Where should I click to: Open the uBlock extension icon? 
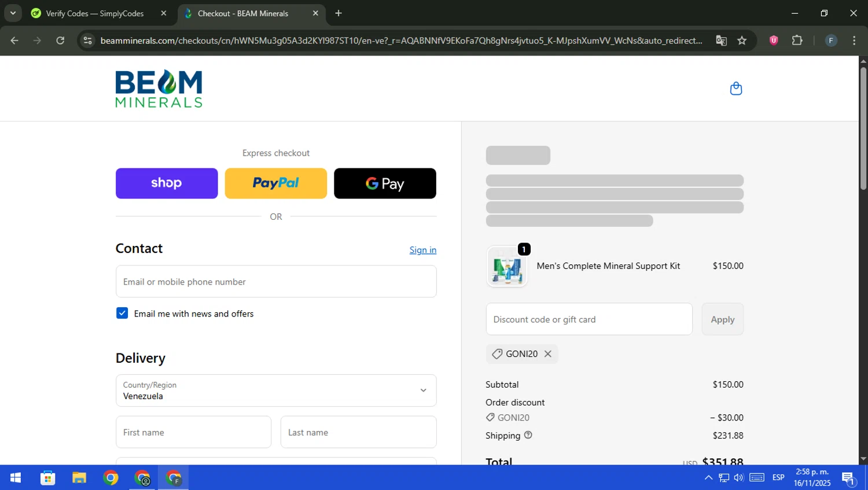pos(774,40)
